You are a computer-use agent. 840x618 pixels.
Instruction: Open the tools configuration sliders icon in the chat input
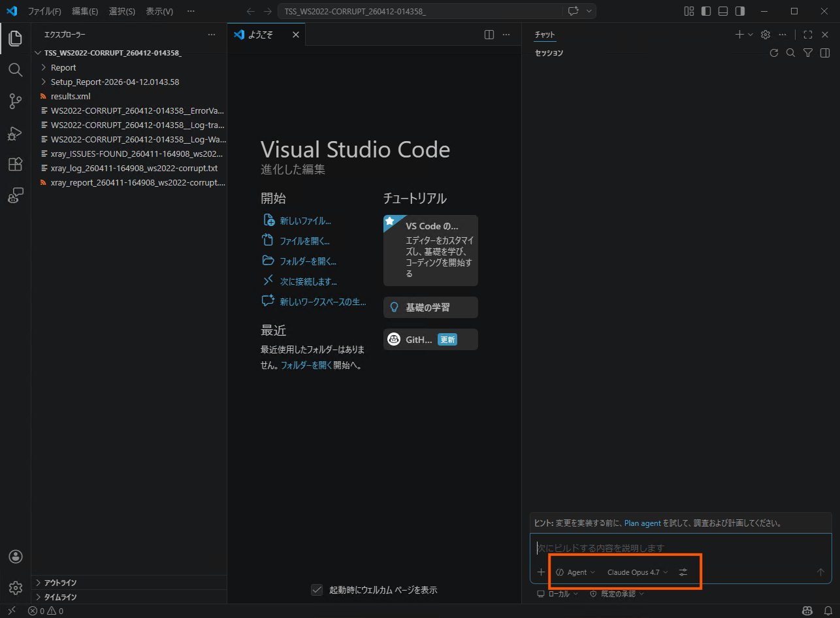[683, 572]
